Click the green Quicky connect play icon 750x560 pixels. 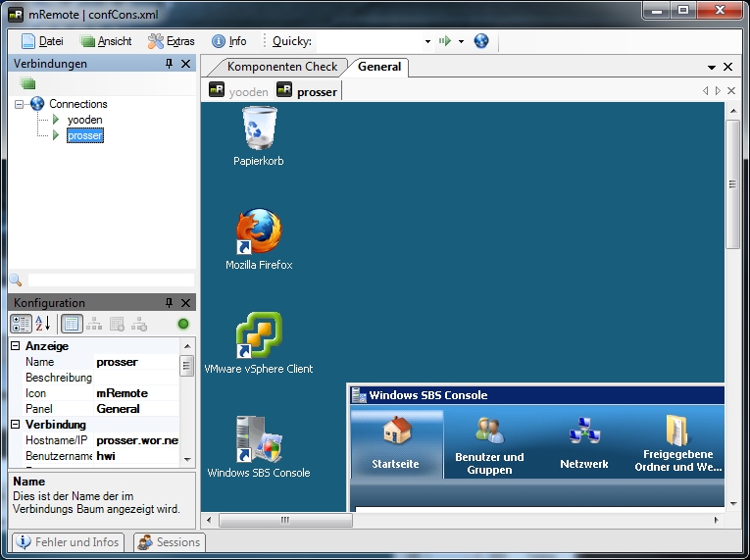(x=445, y=41)
